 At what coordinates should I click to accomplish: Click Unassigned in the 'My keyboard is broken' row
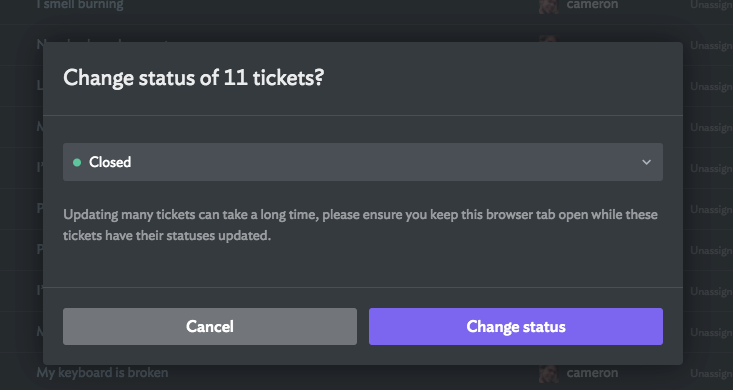[711, 373]
